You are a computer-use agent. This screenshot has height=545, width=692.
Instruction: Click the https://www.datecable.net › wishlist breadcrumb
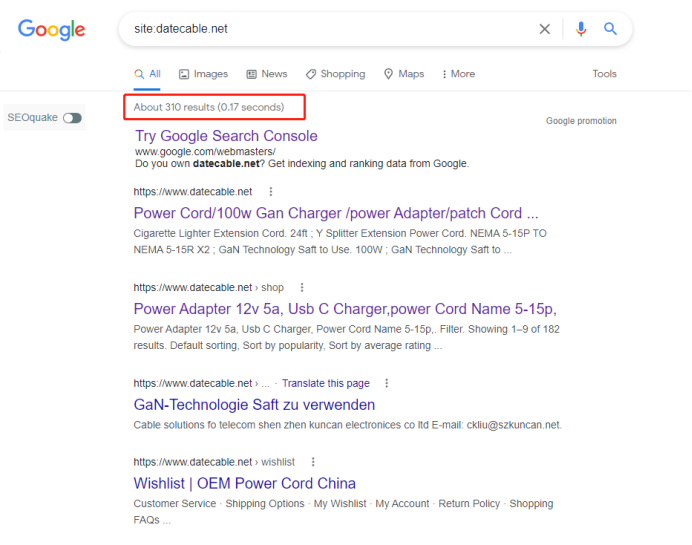pyautogui.click(x=214, y=462)
